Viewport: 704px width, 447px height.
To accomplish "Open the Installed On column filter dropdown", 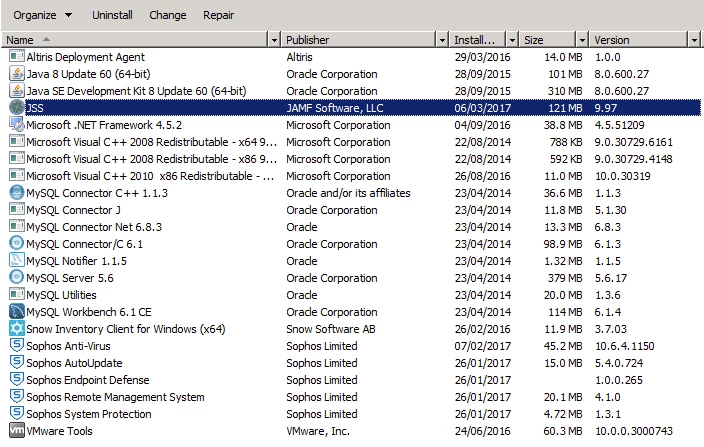I will coord(512,40).
